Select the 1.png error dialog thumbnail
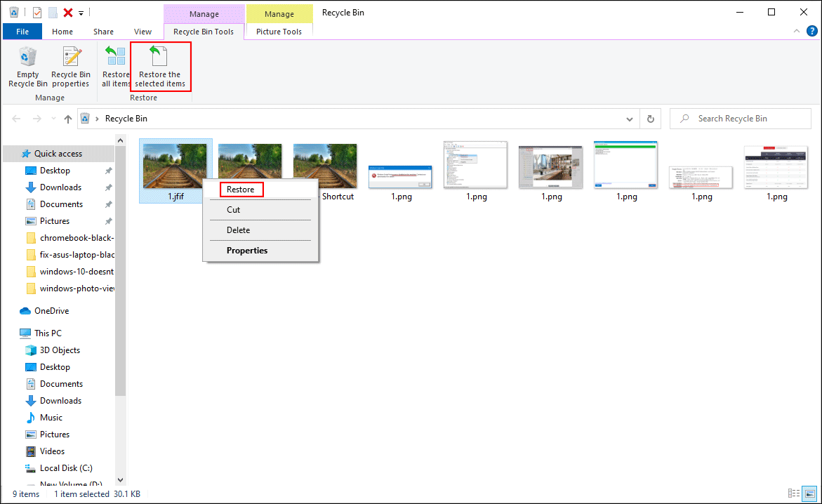Screen dimensions: 822x504 (401, 177)
